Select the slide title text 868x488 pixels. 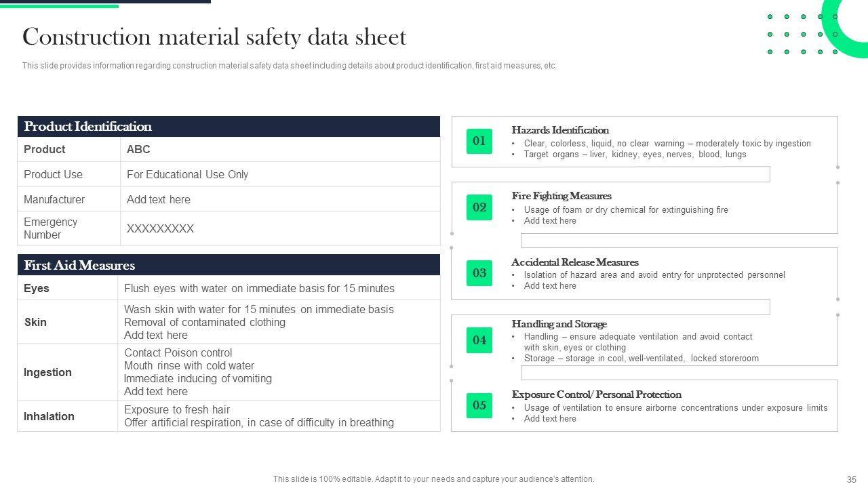point(214,37)
